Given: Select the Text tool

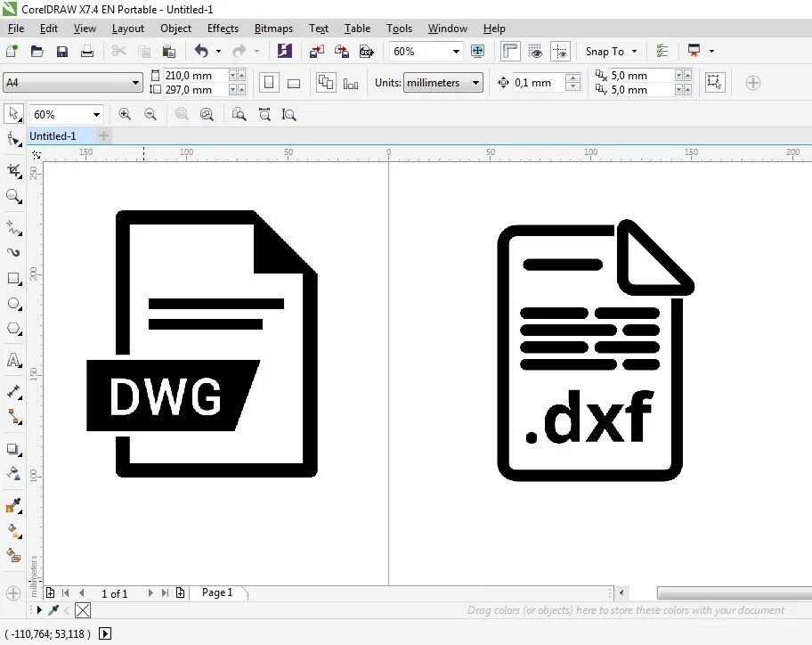Looking at the screenshot, I should point(13,360).
